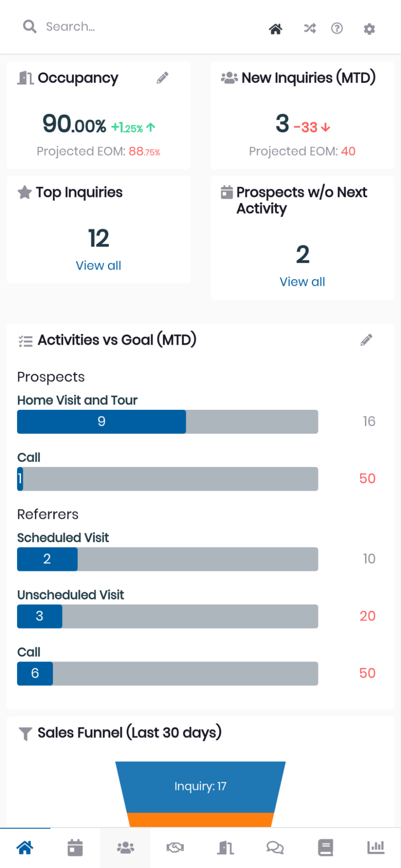This screenshot has height=868, width=401.
Task: Open help question mark icon
Action: (337, 28)
